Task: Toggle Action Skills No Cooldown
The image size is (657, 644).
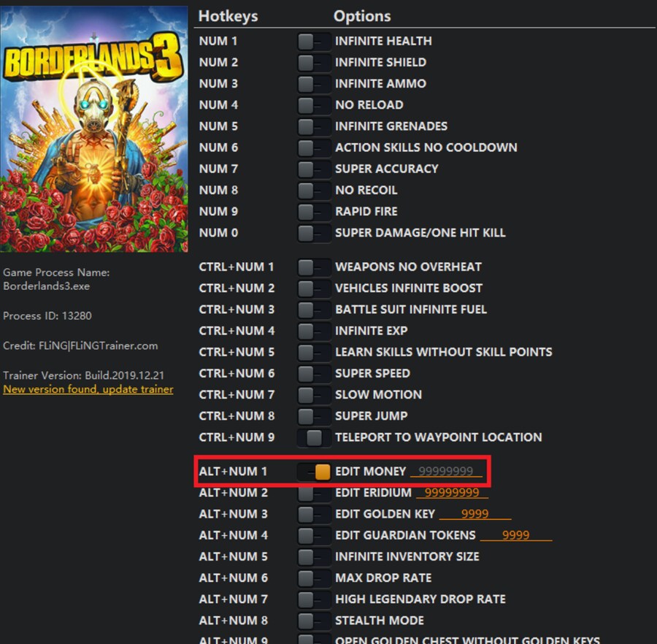Action: (x=313, y=147)
